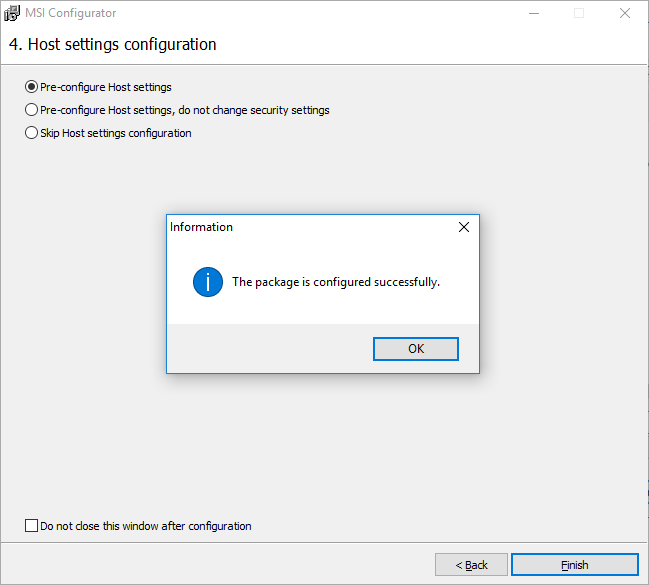Go to the previous step with Back

click(x=471, y=565)
